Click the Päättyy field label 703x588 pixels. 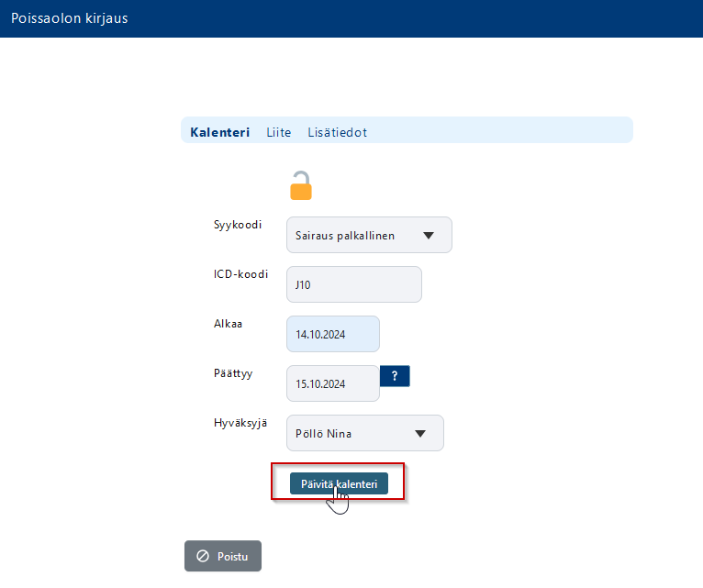234,372
